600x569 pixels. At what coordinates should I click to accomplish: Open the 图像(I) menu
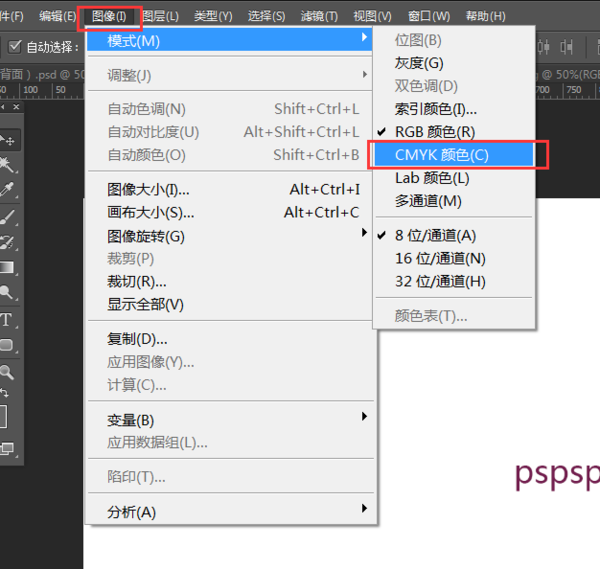tap(109, 16)
